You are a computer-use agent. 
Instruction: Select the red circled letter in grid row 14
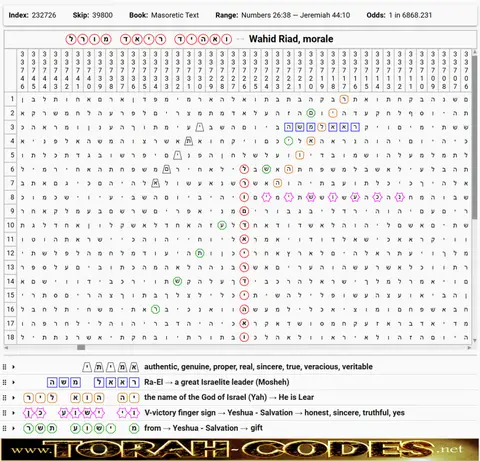coord(244,281)
